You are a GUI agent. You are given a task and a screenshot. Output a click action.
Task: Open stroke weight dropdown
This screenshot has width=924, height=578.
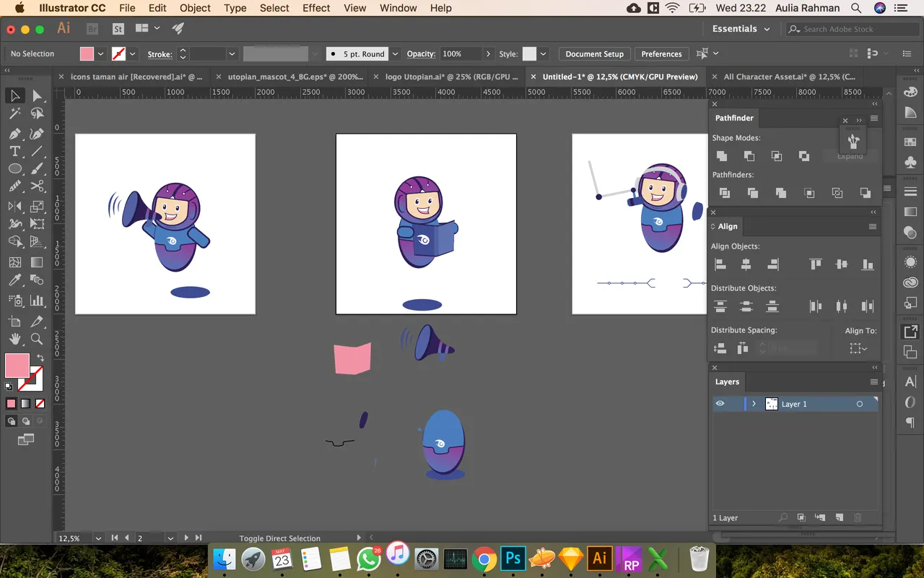click(232, 54)
